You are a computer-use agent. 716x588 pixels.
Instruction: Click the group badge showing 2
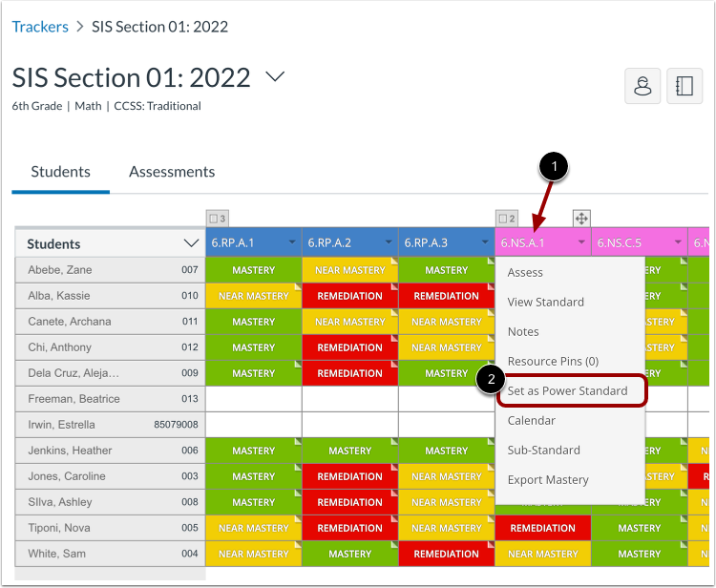pos(507,219)
